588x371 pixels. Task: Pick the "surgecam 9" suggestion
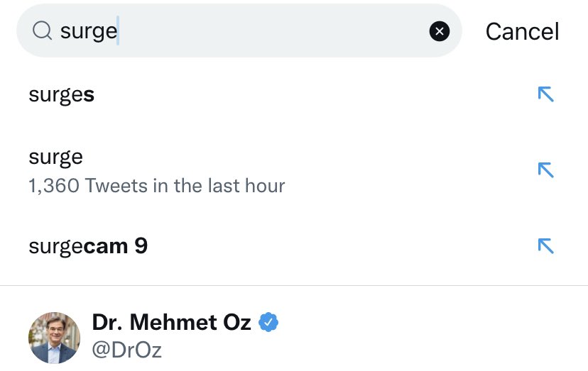(88, 246)
